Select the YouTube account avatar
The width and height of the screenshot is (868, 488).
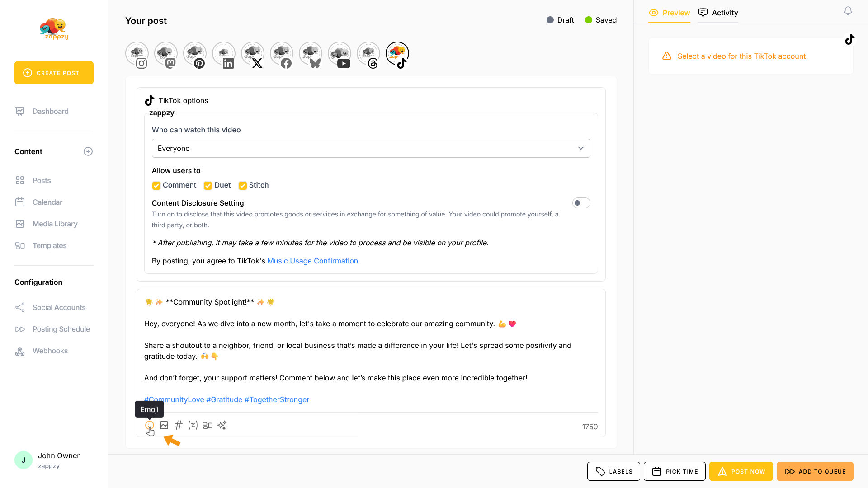(340, 55)
